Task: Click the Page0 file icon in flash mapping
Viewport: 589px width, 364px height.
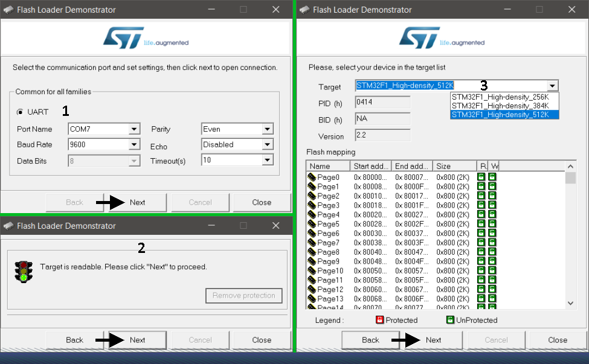Action: tap(312, 177)
